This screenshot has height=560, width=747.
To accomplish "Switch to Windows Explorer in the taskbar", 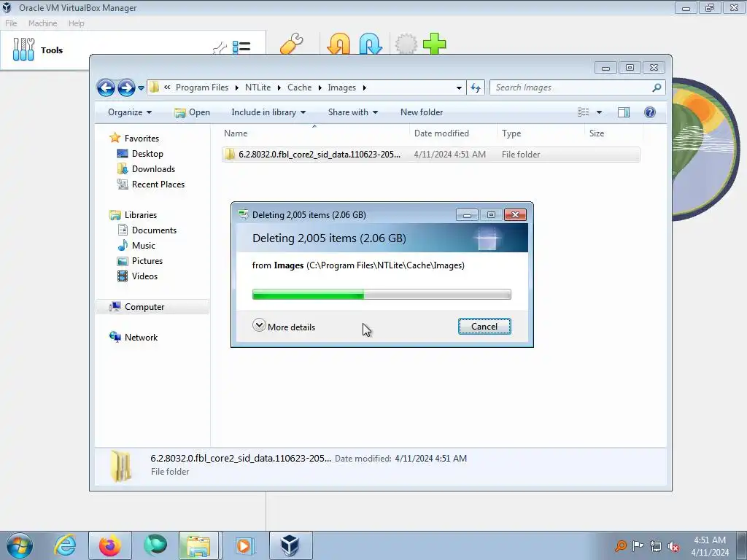I will coord(198,545).
